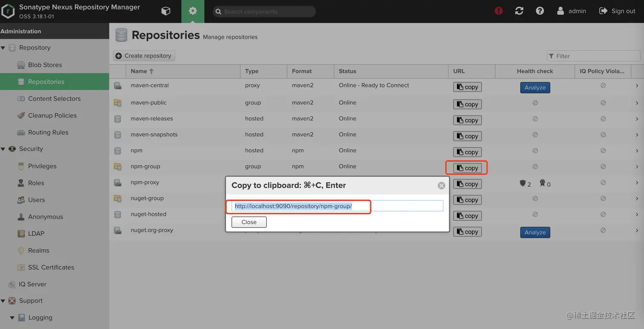Sign out of Nexus
This screenshot has height=329, width=644.
coord(617,11)
